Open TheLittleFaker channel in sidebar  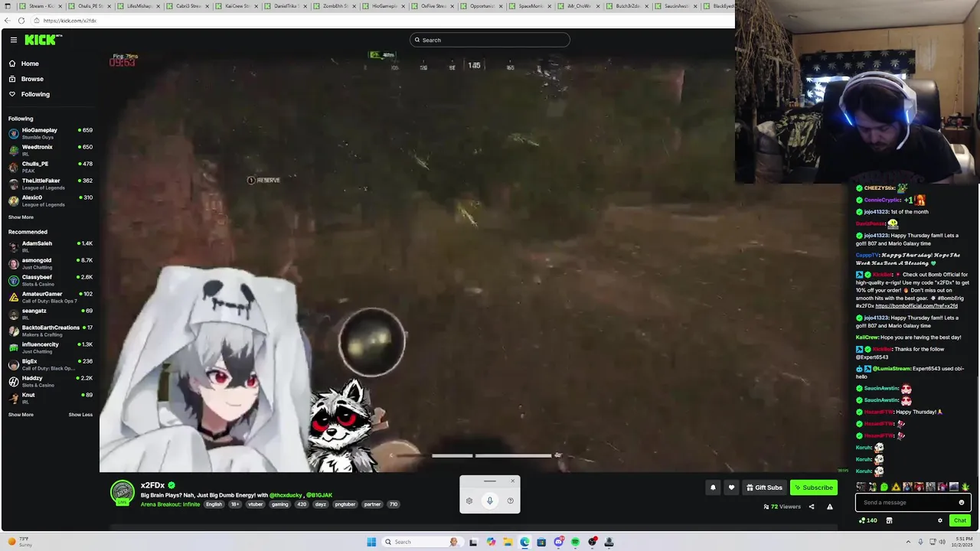click(50, 184)
